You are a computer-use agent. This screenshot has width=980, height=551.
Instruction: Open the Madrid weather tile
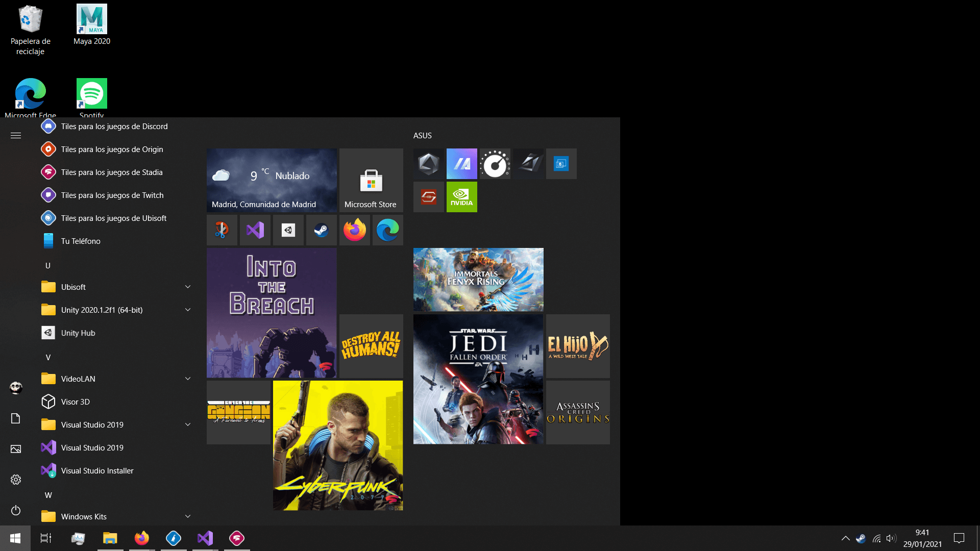[x=272, y=180]
